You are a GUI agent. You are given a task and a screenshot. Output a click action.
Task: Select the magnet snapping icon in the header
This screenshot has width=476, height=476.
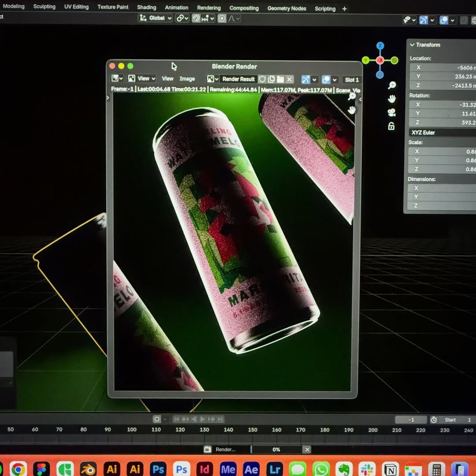pyautogui.click(x=197, y=18)
